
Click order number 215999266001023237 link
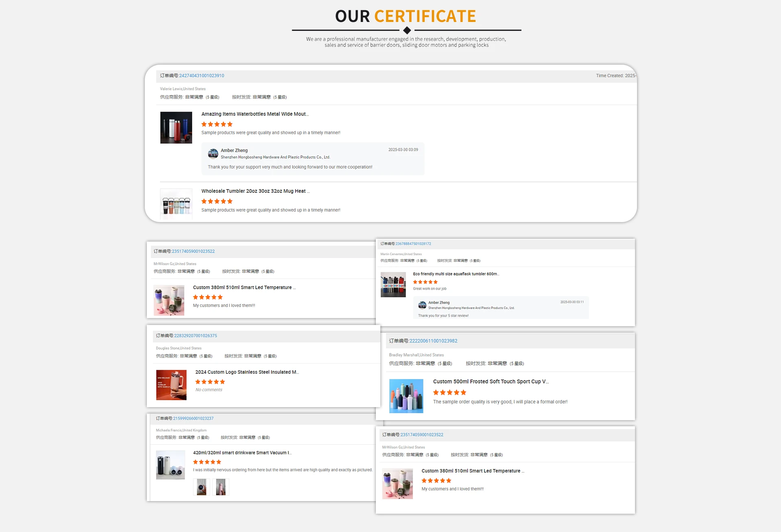pos(193,419)
